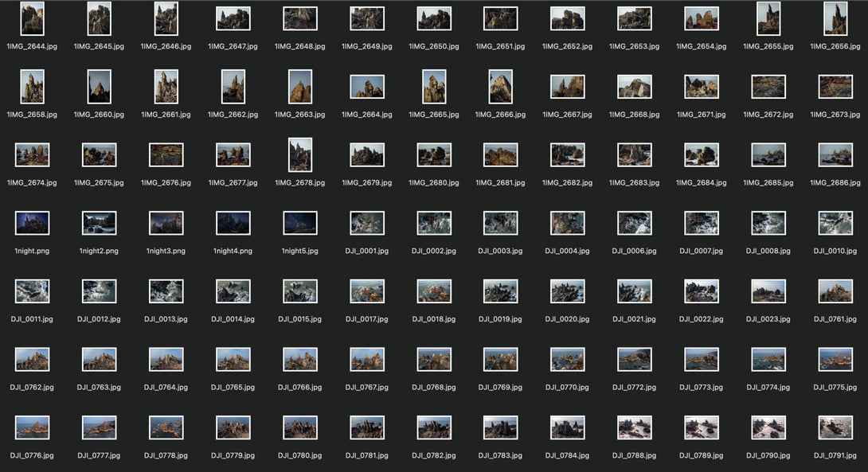Select 1IMG_2681.jpg thumbnail
The height and width of the screenshot is (472, 868).
(x=500, y=155)
